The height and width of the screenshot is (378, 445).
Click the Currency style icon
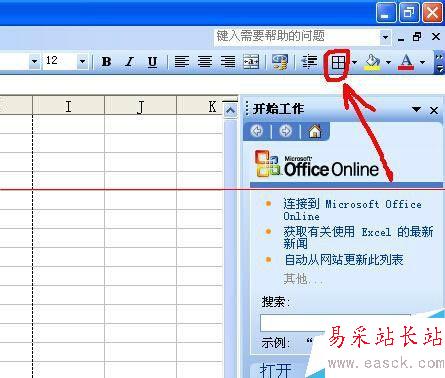pyautogui.click(x=280, y=62)
